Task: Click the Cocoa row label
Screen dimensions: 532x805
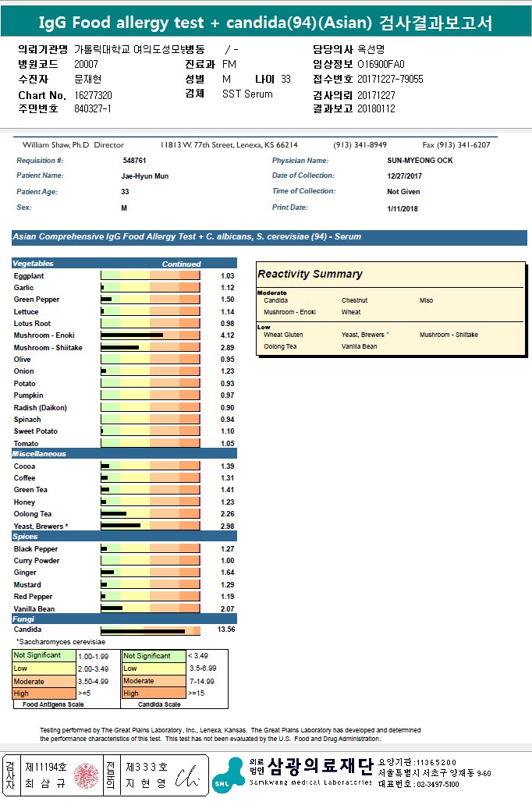Action: [x=25, y=466]
